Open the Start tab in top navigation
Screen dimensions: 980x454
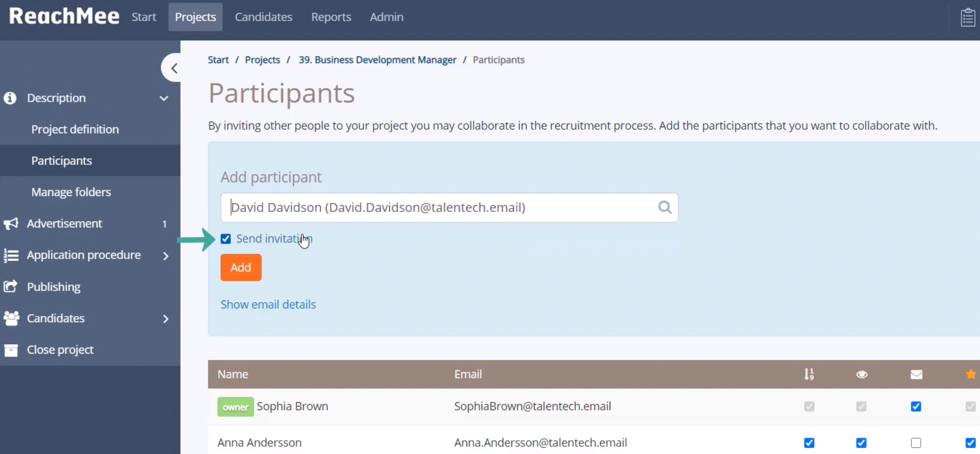144,17
